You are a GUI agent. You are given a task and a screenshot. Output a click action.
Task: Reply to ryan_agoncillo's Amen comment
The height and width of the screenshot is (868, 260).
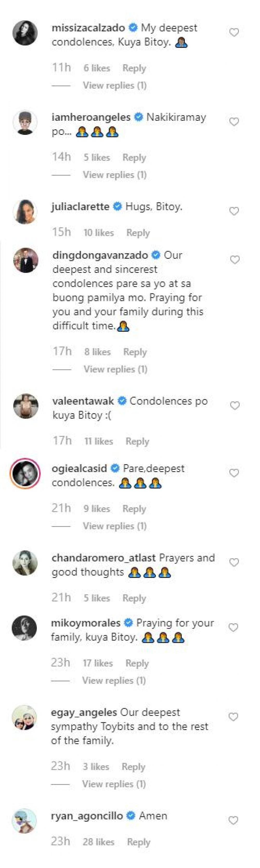click(139, 842)
